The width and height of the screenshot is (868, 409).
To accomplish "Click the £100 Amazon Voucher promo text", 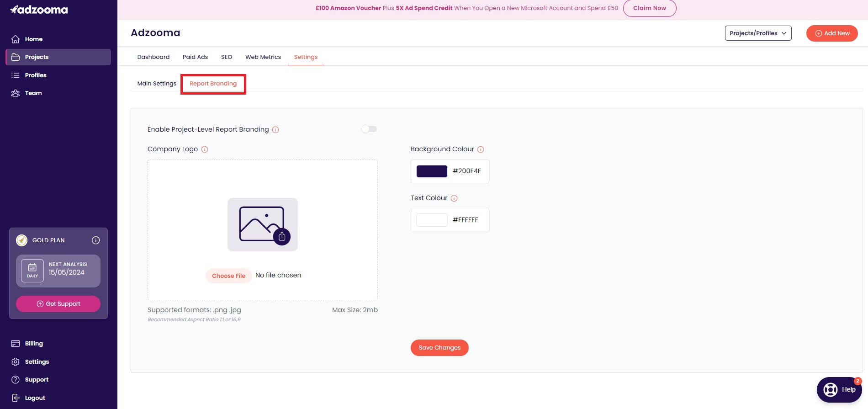I will [348, 8].
